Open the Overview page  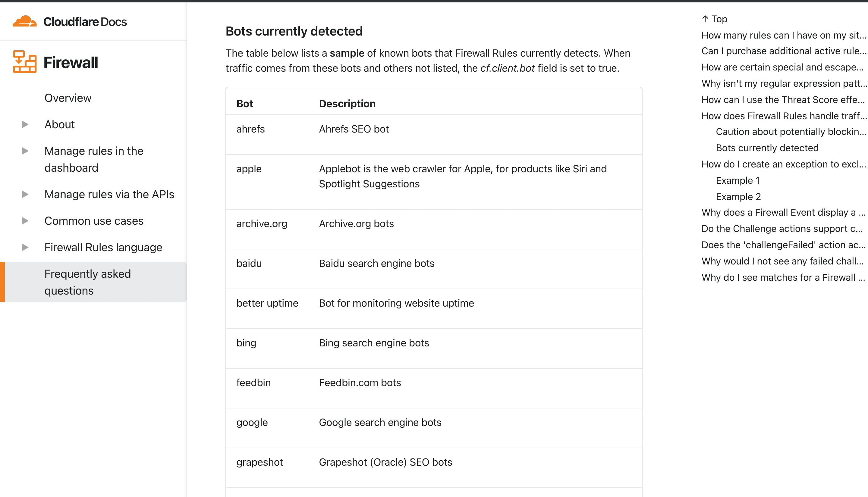point(68,98)
